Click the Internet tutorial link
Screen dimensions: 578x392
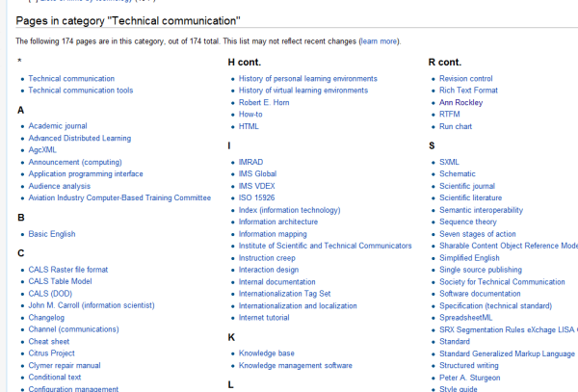pos(264,318)
